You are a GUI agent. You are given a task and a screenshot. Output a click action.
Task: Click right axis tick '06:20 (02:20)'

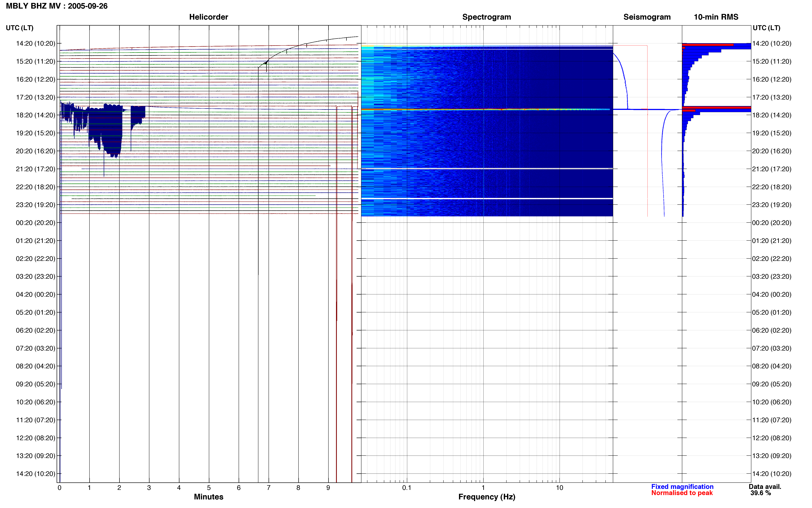point(772,331)
